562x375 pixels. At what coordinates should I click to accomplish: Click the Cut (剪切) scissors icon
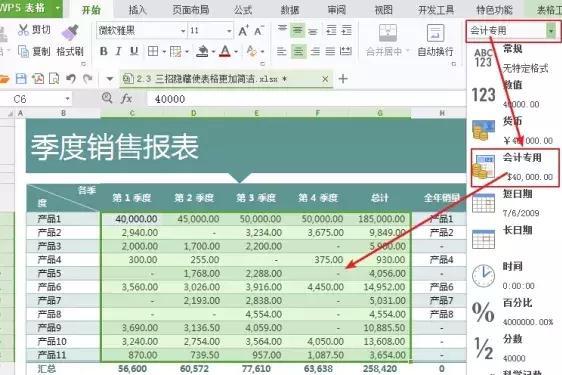click(x=23, y=30)
